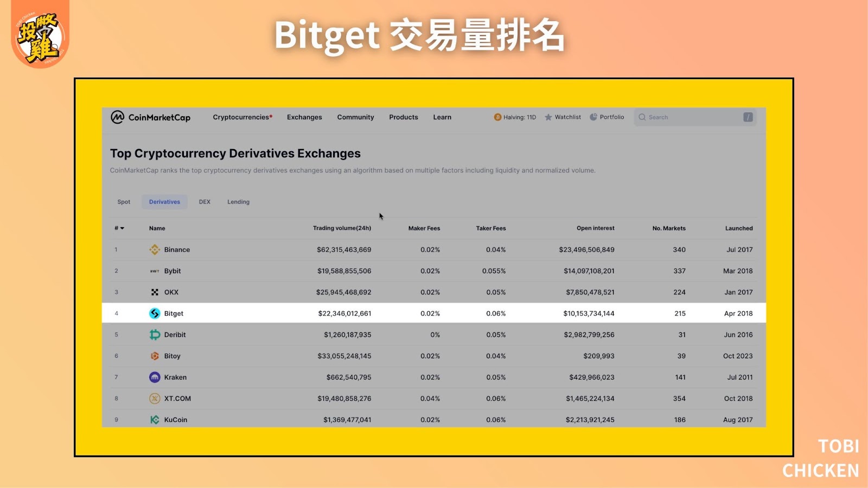Click the Watchlist link

click(x=567, y=117)
